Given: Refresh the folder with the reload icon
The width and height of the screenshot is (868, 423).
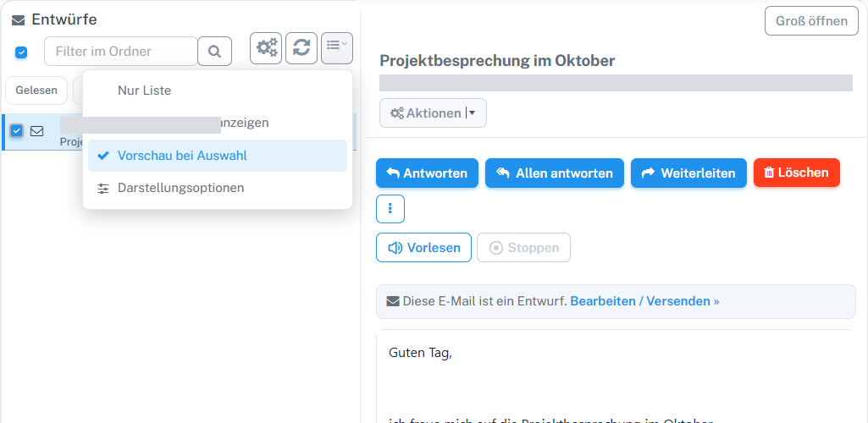Looking at the screenshot, I should pyautogui.click(x=301, y=48).
